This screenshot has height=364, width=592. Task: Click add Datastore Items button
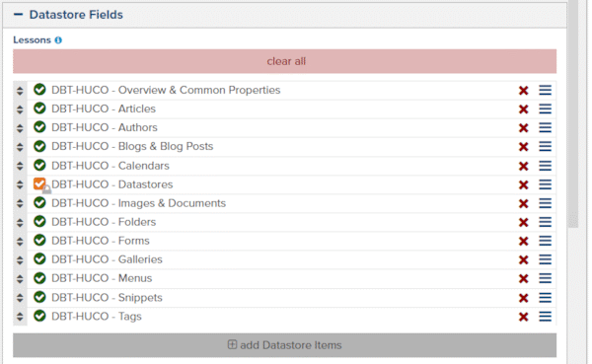[x=285, y=345]
